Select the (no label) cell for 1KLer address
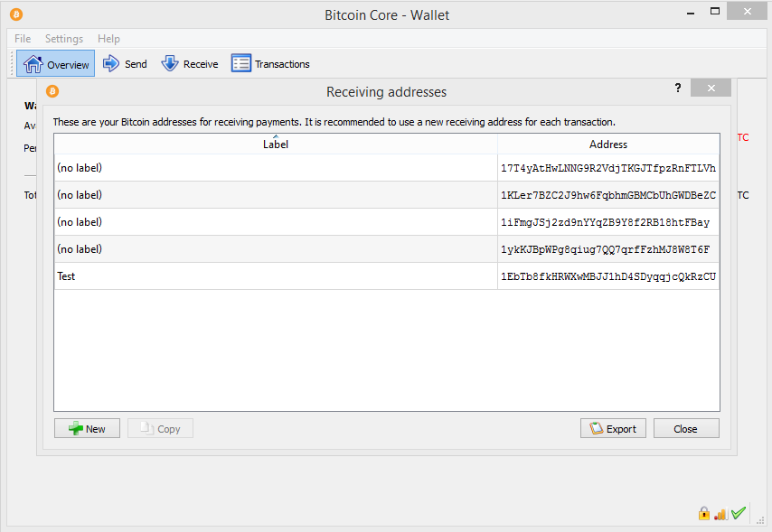 [x=276, y=195]
